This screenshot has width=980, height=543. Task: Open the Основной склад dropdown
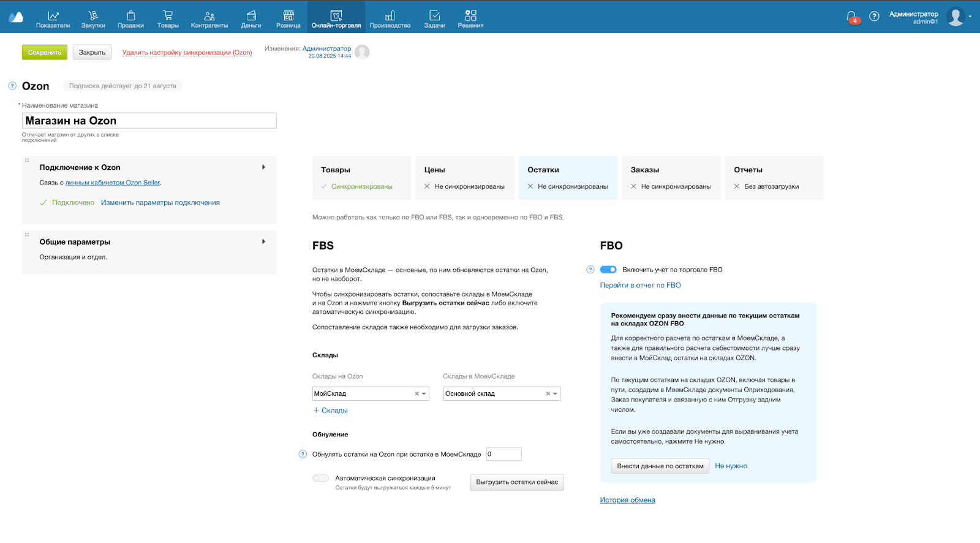pos(556,394)
